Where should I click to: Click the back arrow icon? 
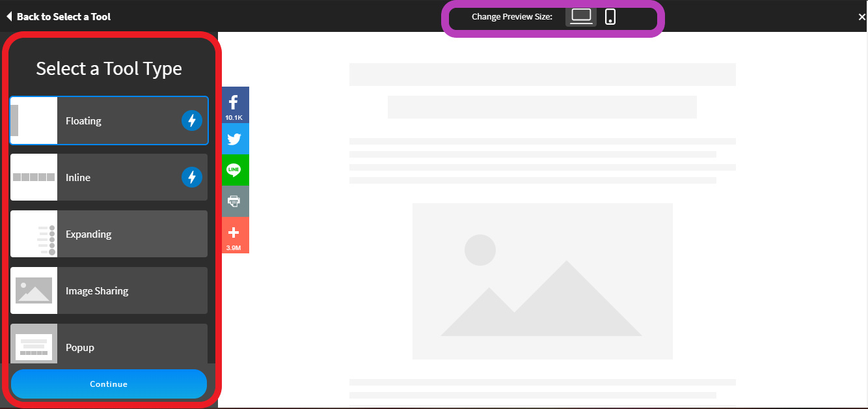[x=9, y=16]
